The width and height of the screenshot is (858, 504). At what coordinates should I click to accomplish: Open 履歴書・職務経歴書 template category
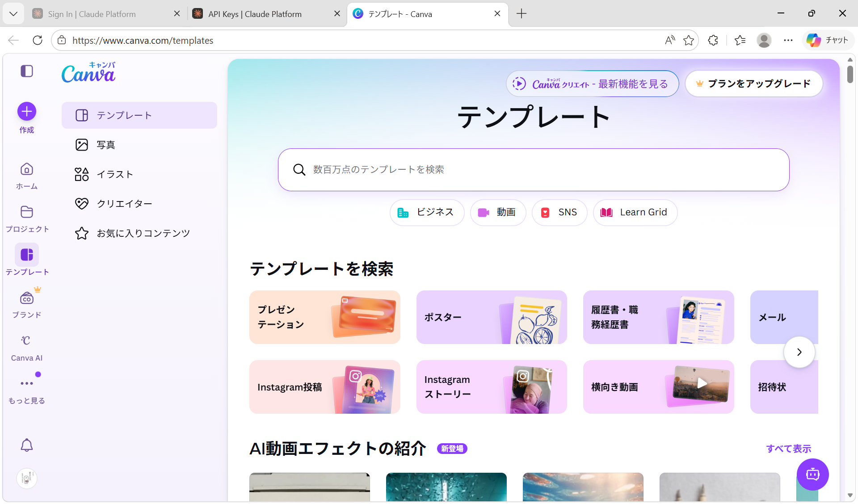tap(659, 317)
